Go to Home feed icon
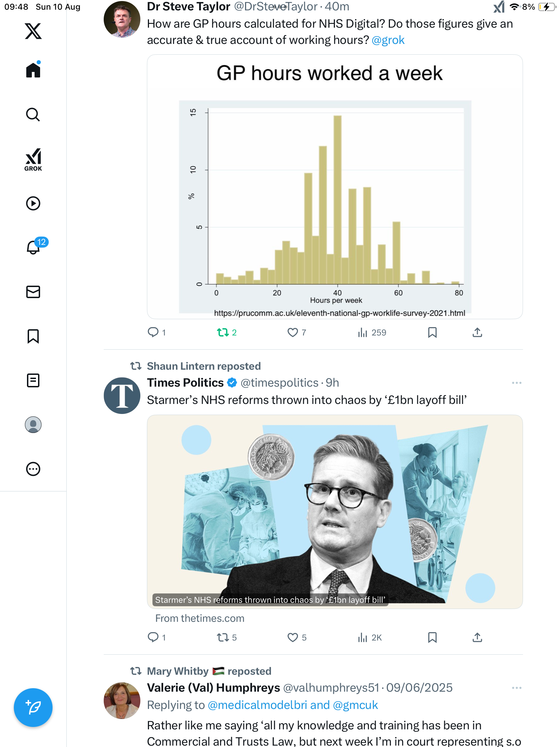560x747 pixels. 33,70
